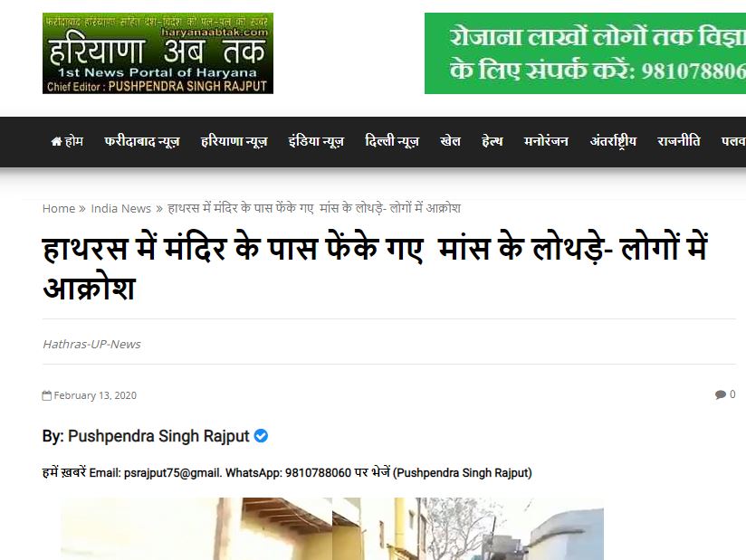The height and width of the screenshot is (560, 746).
Task: Click the comment bubble icon showing 0
Action: [x=721, y=394]
